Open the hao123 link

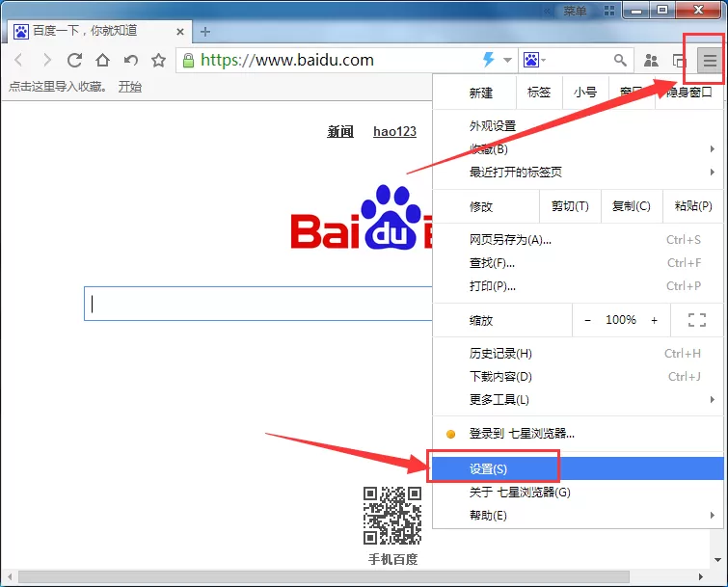tap(394, 131)
